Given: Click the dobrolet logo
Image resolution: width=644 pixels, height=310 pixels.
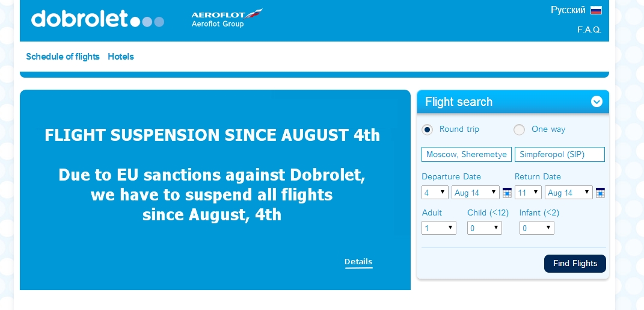Looking at the screenshot, I should 98,19.
